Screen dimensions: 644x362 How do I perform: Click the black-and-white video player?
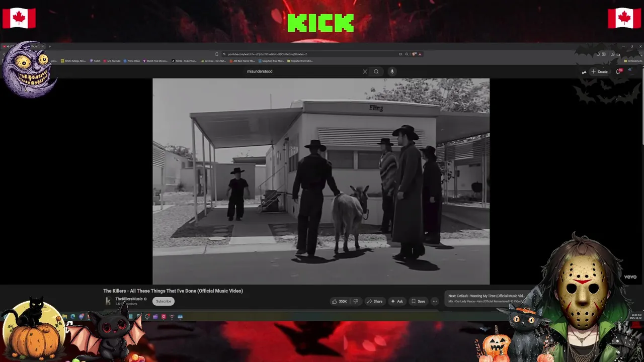coord(321,181)
